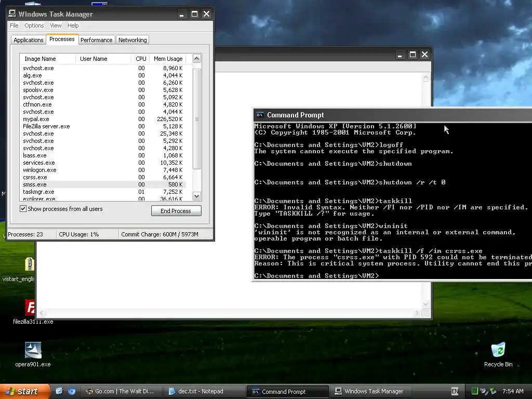Click the network connection tray icon
This screenshot has height=399, width=532.
coord(484,391)
